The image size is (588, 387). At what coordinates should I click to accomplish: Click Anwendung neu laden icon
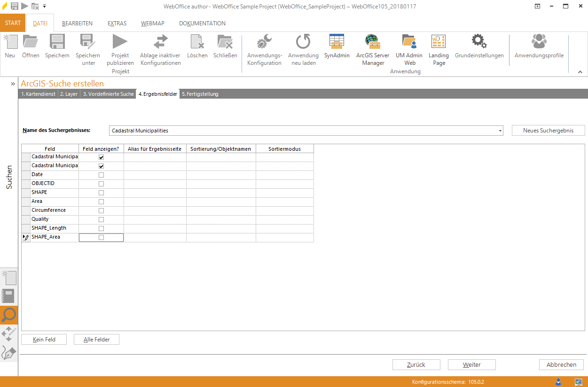(303, 42)
